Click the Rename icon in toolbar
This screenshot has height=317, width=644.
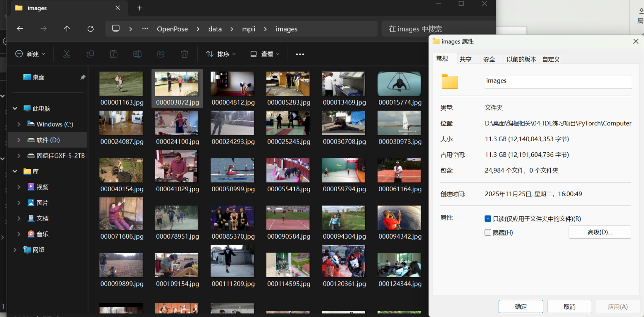click(x=137, y=54)
